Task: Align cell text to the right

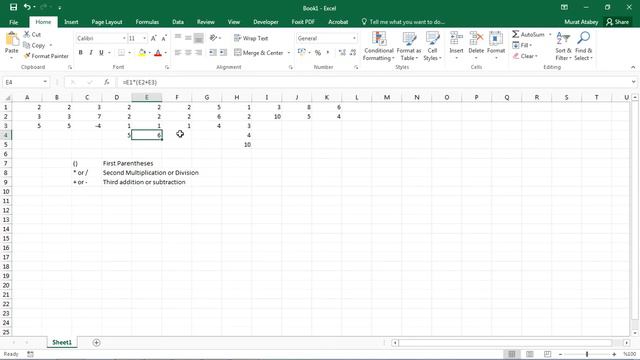Action: 198,53
